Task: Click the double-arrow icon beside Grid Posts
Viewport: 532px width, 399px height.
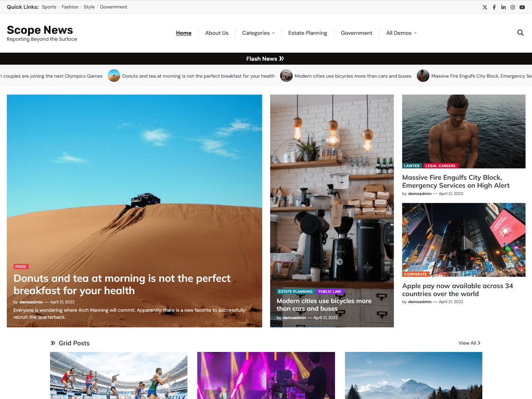Action: pos(54,343)
